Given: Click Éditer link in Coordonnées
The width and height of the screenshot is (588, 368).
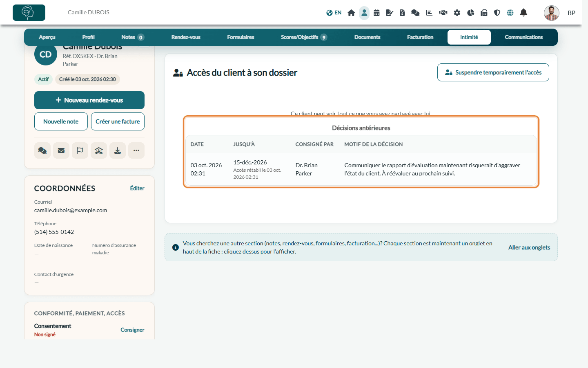Looking at the screenshot, I should click(x=137, y=188).
